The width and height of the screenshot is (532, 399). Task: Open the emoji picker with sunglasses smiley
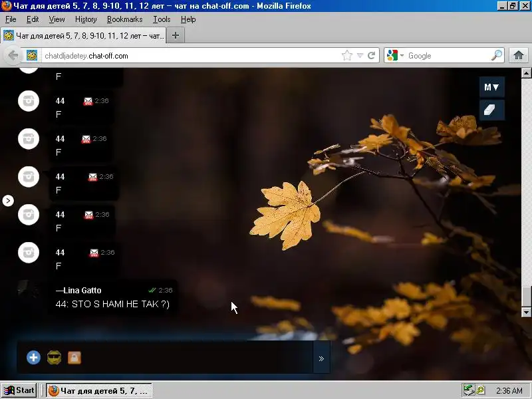[55, 357]
